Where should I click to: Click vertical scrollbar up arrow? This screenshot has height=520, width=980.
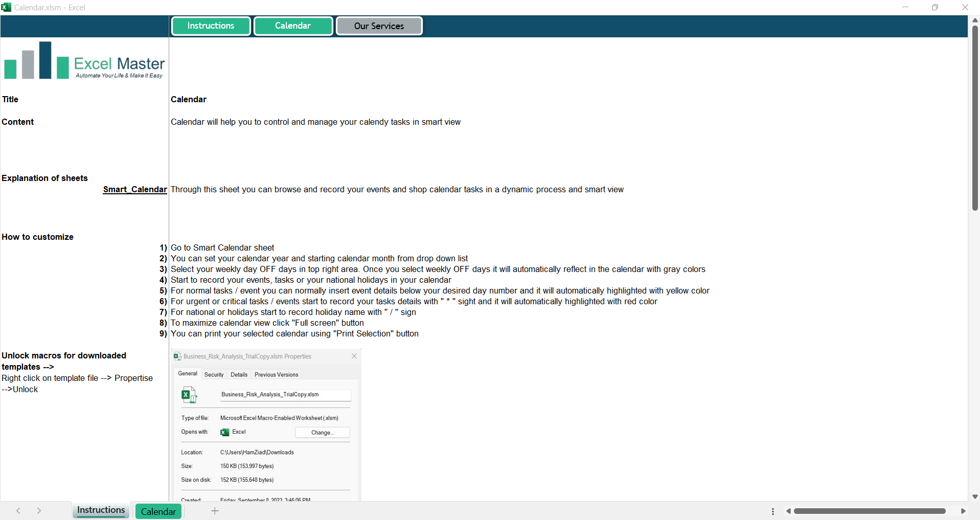pos(975,20)
